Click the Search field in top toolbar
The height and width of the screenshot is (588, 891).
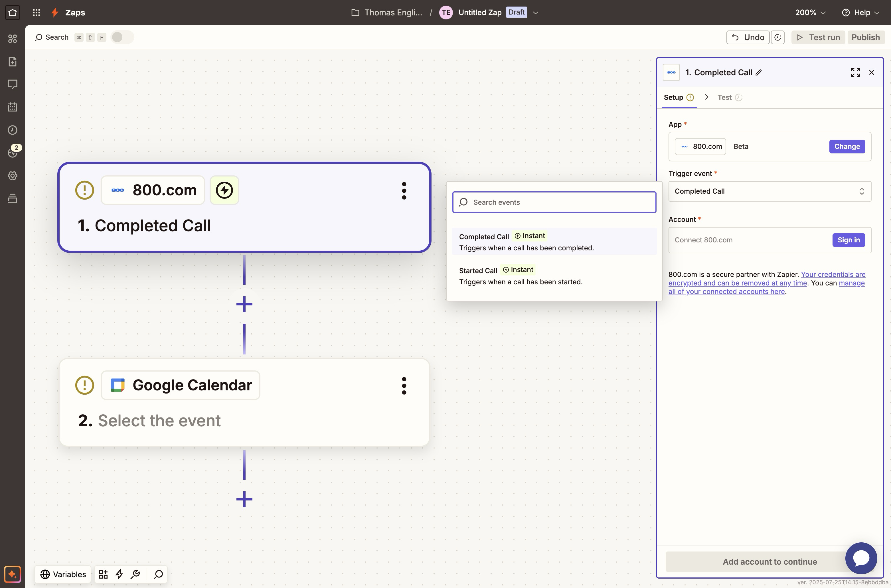tap(52, 37)
